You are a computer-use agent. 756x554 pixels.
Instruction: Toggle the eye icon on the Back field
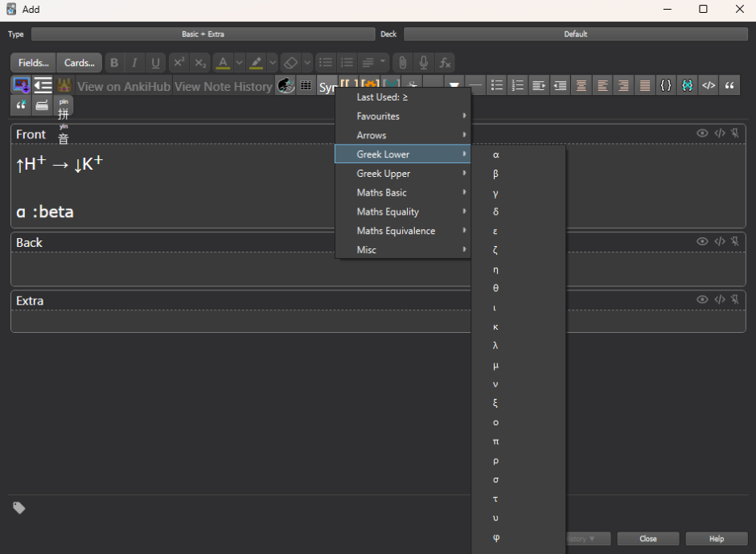click(702, 241)
